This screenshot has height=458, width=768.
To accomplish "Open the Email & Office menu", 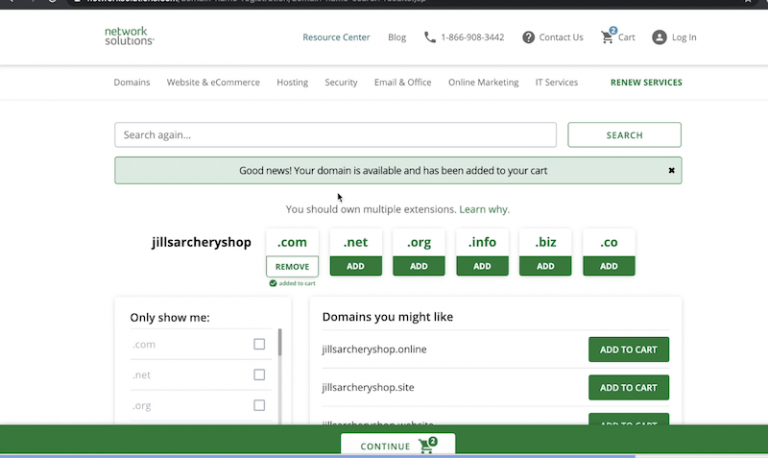I will pos(403,82).
